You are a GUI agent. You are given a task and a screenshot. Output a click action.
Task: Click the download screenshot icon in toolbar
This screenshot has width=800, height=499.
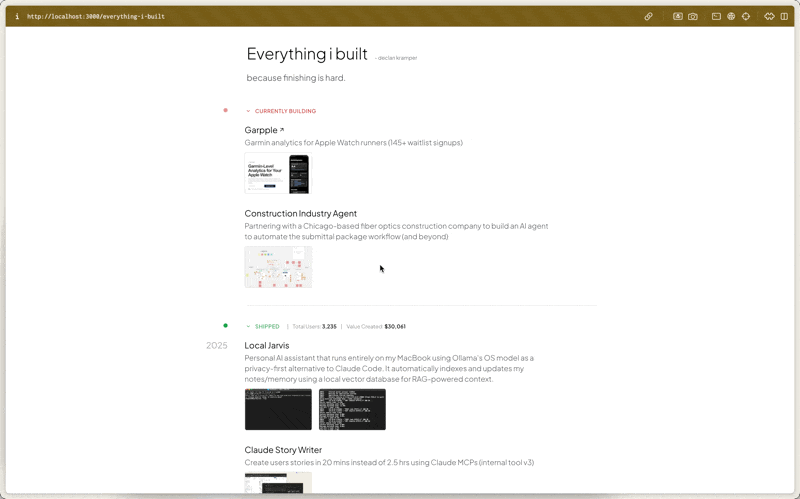[x=677, y=17]
